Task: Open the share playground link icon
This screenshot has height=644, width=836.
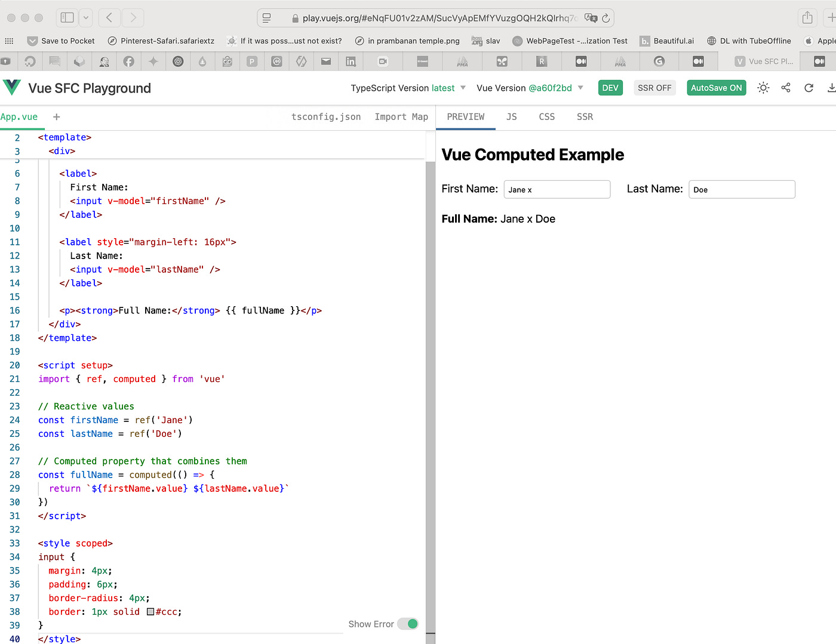Action: 786,87
